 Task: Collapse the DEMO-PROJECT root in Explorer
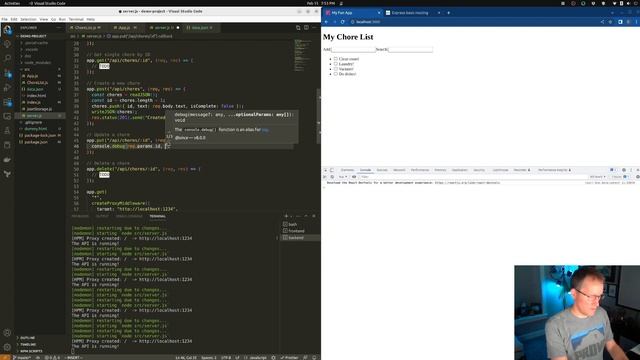[33, 36]
